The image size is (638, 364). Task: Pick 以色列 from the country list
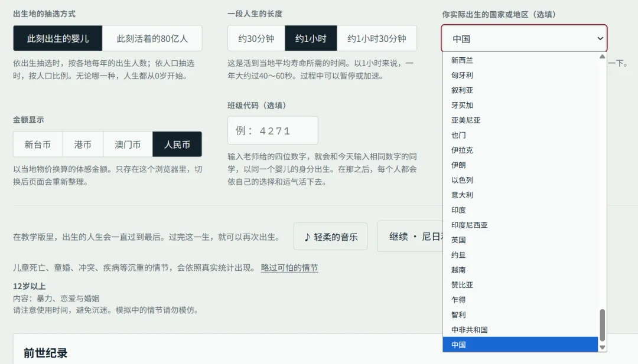coord(520,180)
